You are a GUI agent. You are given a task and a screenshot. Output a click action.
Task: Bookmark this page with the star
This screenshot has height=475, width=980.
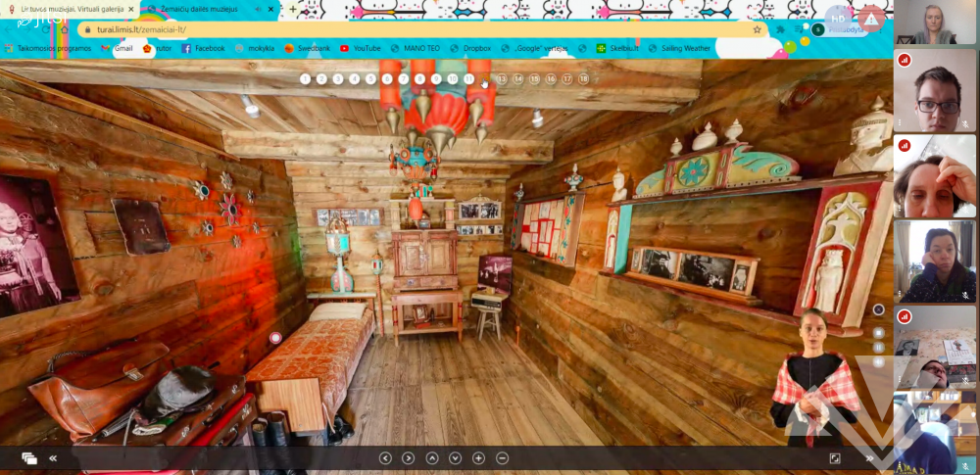click(757, 29)
